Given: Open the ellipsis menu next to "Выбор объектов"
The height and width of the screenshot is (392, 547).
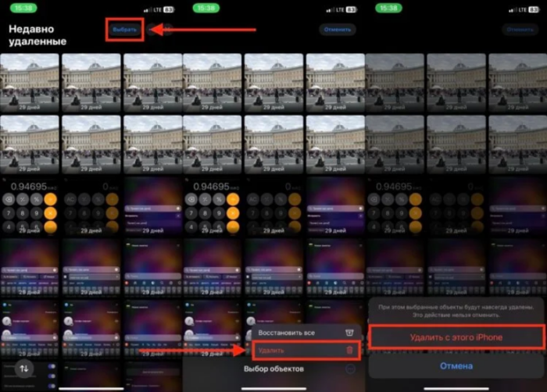Looking at the screenshot, I should click(x=349, y=369).
